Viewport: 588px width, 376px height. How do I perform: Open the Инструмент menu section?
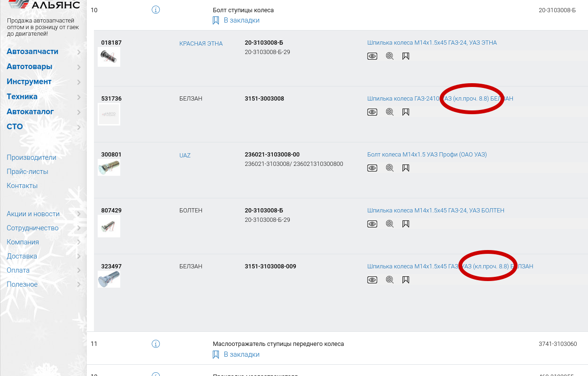coord(29,82)
